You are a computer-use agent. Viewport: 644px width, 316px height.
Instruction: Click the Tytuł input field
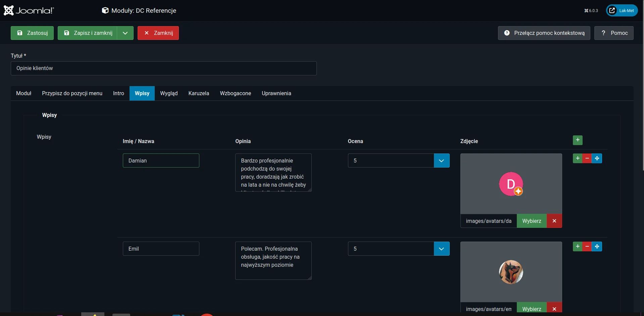[x=163, y=68]
